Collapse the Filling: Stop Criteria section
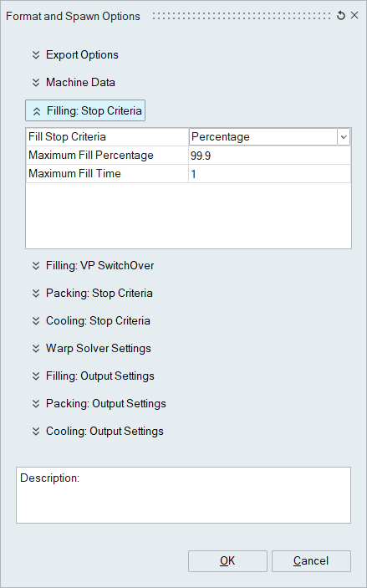367x588 pixels. click(x=85, y=110)
